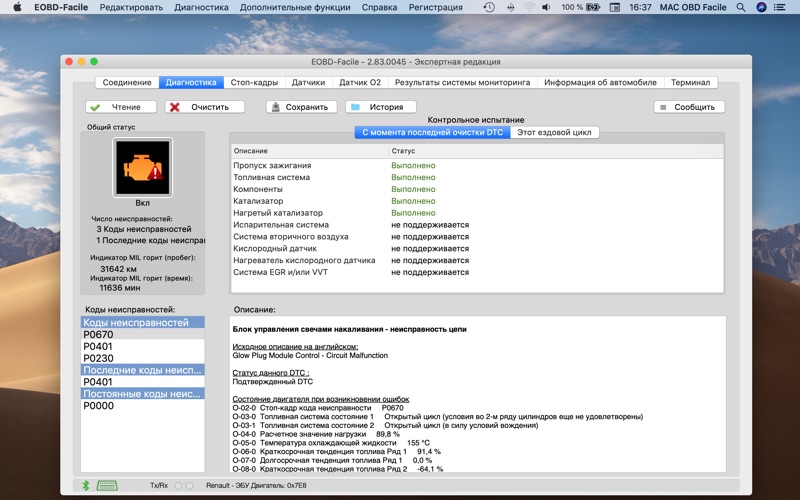The image size is (800, 500).
Task: Select the Испарительная система row
Action: pos(477,224)
